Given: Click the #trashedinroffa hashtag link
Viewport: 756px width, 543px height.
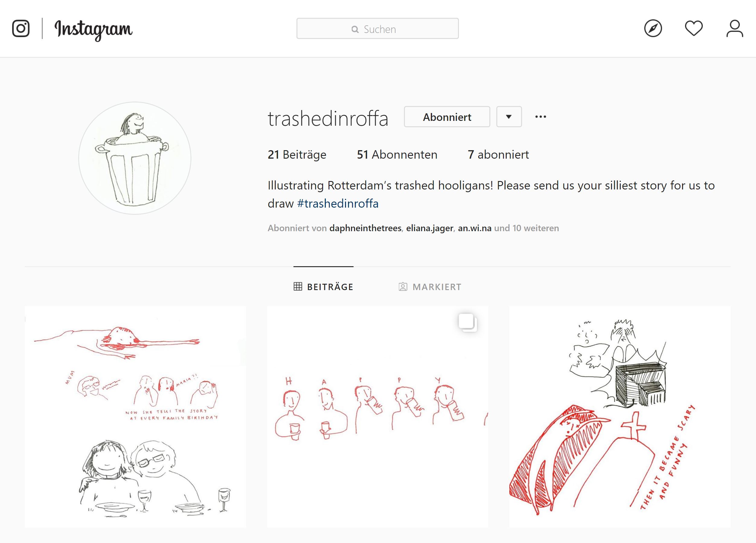Looking at the screenshot, I should [x=338, y=203].
